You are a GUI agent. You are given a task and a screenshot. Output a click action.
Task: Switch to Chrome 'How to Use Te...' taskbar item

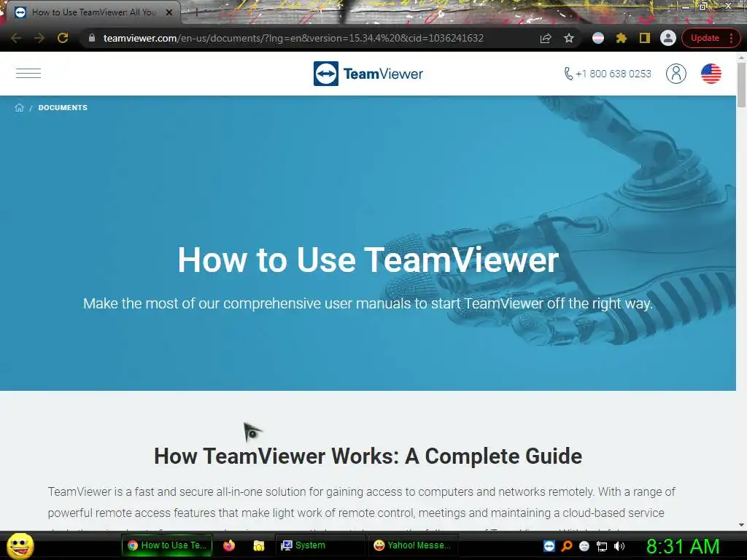click(x=167, y=545)
